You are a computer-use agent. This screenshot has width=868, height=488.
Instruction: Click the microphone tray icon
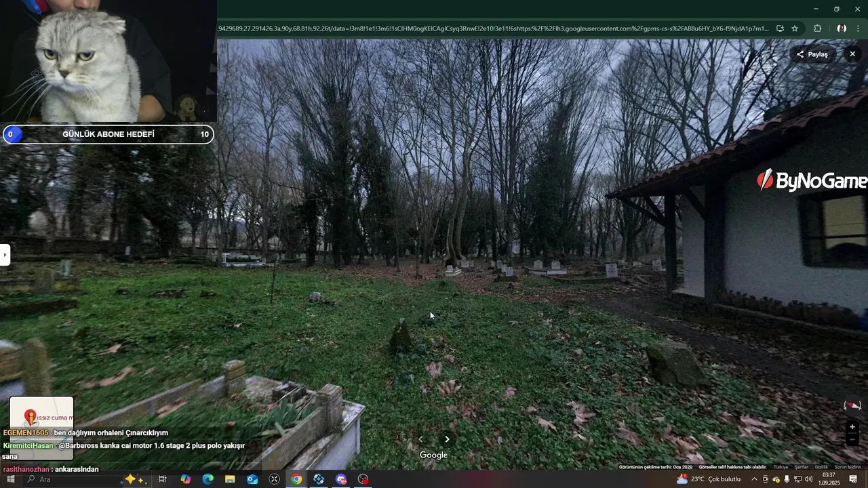coord(787,479)
